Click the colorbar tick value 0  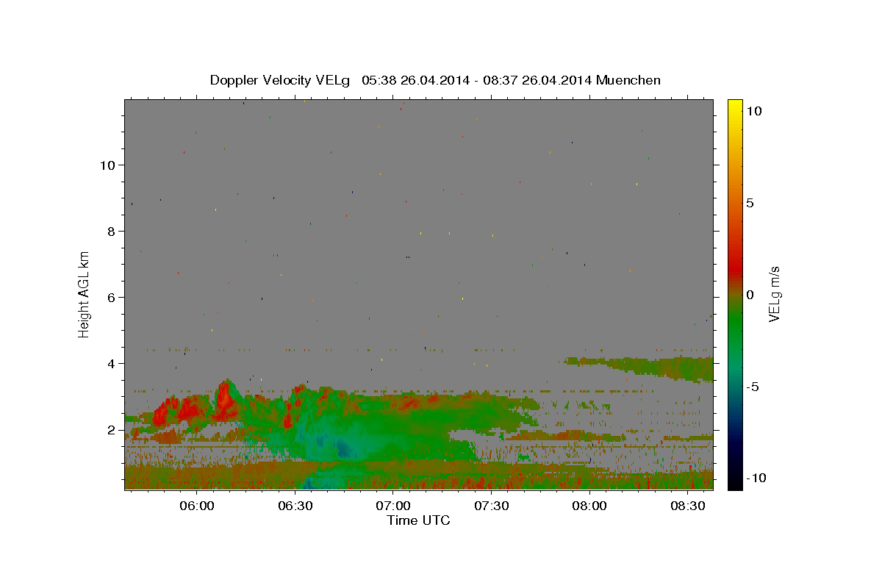tap(750, 295)
